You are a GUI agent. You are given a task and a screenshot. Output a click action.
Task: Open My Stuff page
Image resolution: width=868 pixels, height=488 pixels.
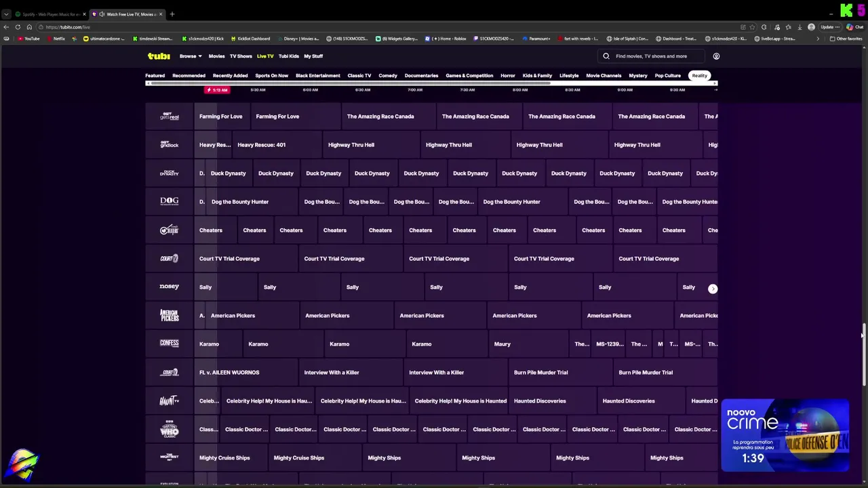tap(313, 56)
